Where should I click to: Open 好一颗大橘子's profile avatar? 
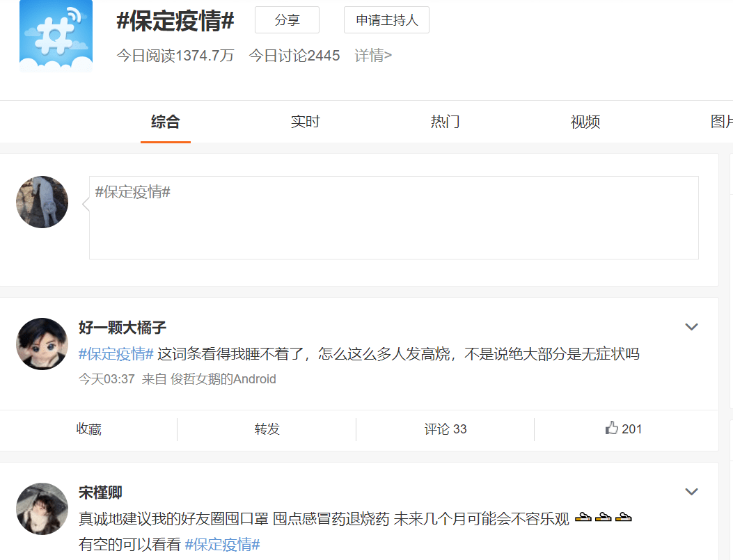coord(42,344)
